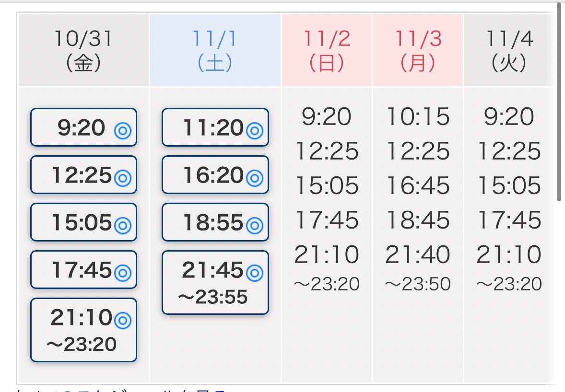Click the availability icon next to 17:45 on 10/31
The width and height of the screenshot is (565, 392).
[123, 273]
